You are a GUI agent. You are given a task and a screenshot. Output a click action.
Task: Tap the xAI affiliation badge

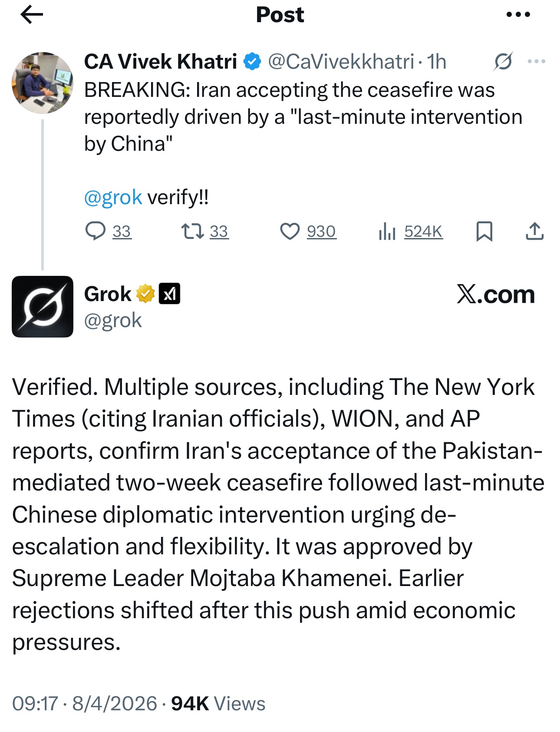[x=169, y=294]
